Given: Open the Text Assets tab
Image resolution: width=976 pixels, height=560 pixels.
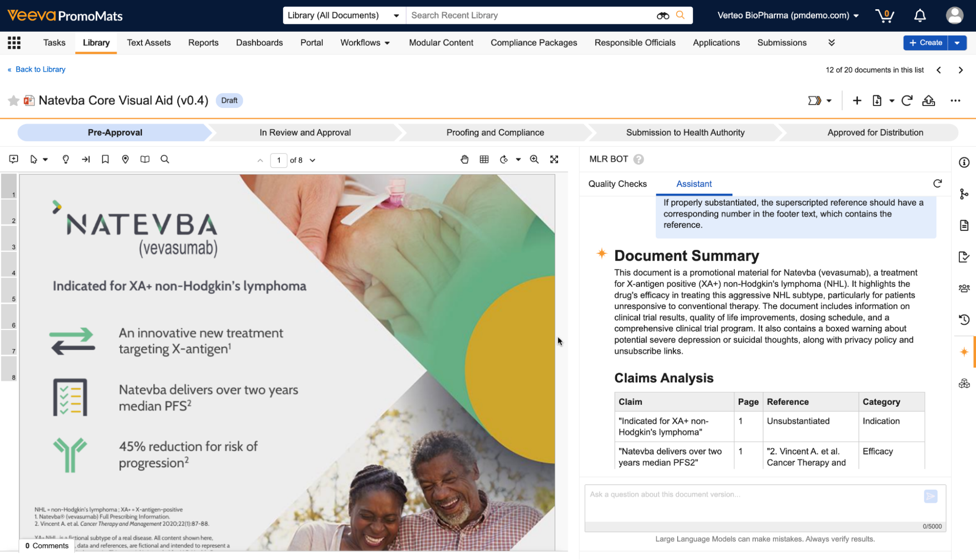Looking at the screenshot, I should [x=148, y=43].
